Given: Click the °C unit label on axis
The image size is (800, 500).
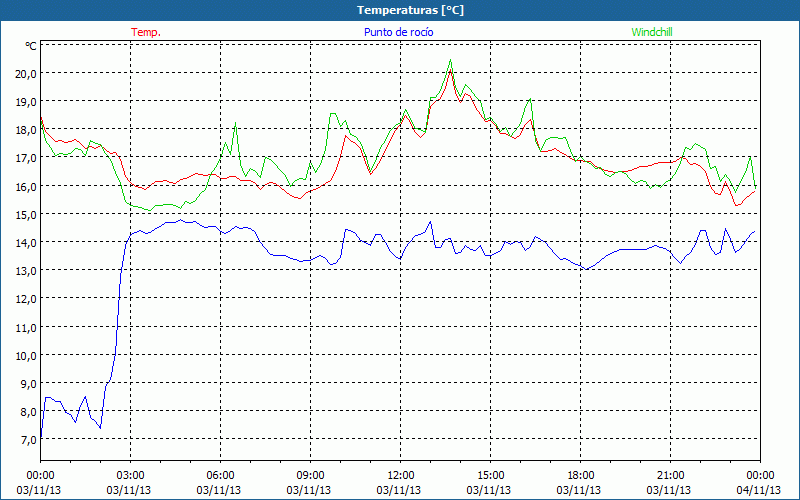Looking at the screenshot, I should [x=31, y=46].
